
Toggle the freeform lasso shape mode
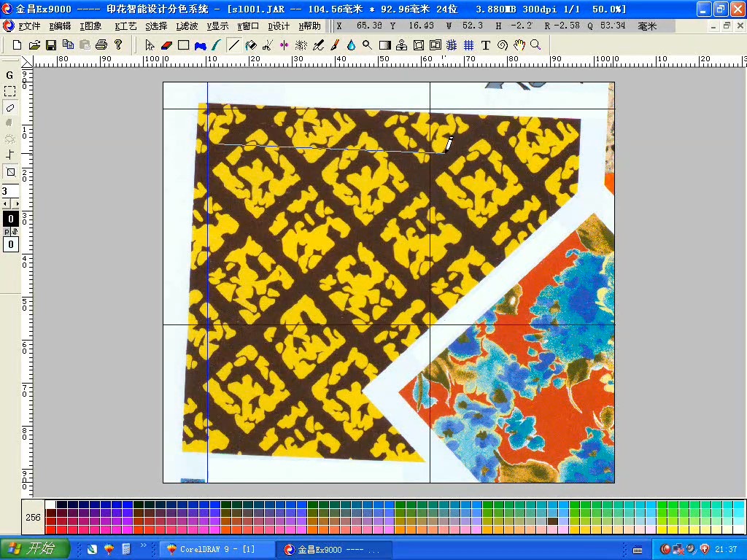pyautogui.click(x=10, y=107)
